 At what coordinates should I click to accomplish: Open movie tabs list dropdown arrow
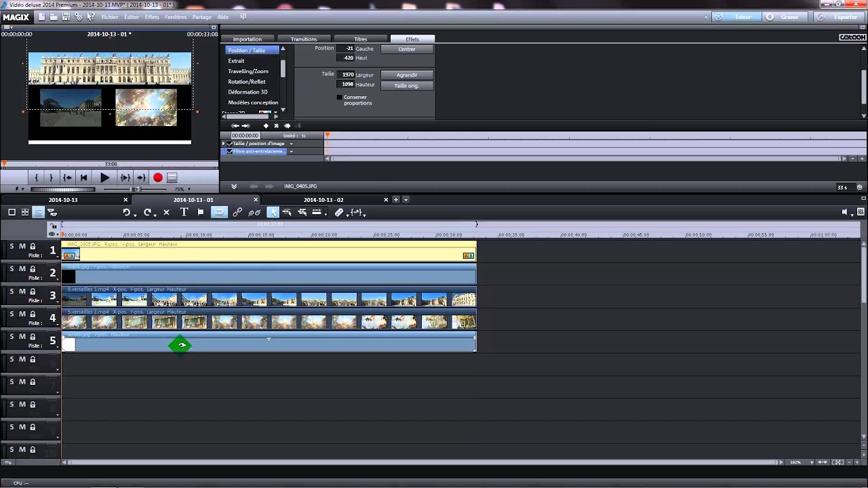[x=406, y=200]
